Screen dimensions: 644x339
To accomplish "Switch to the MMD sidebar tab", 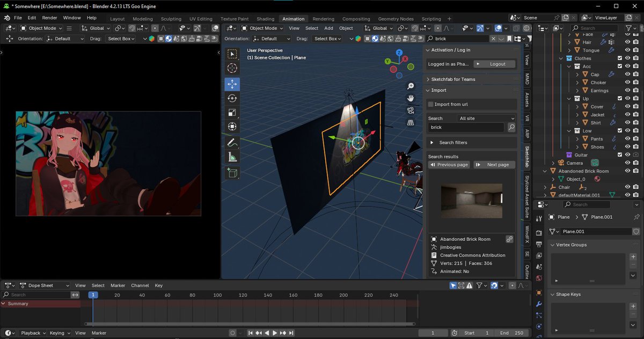I will click(527, 78).
